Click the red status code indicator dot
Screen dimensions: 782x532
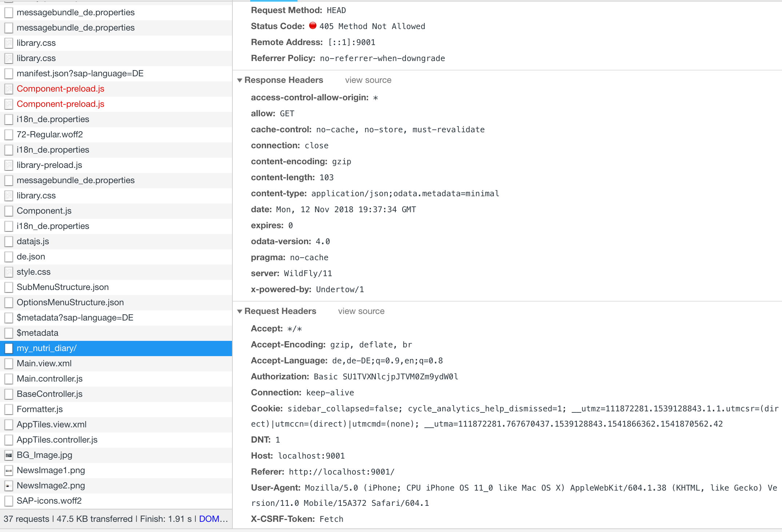point(312,25)
